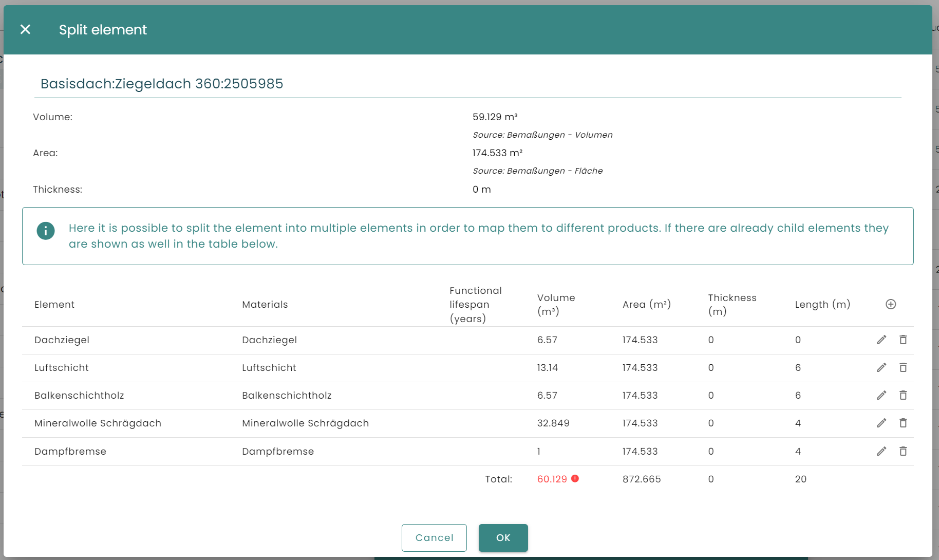This screenshot has height=560, width=939.
Task: Edit the Dampfbremse row with pencil icon
Action: 881,451
